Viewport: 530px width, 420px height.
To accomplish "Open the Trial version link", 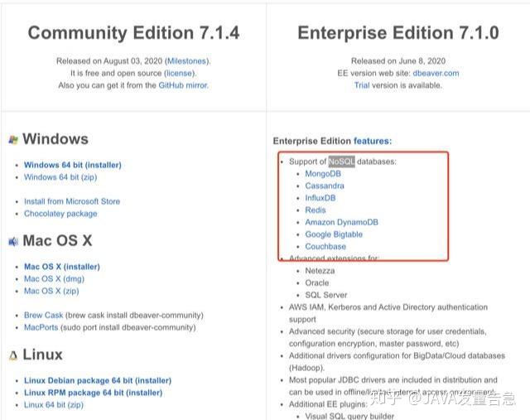I will [x=362, y=85].
